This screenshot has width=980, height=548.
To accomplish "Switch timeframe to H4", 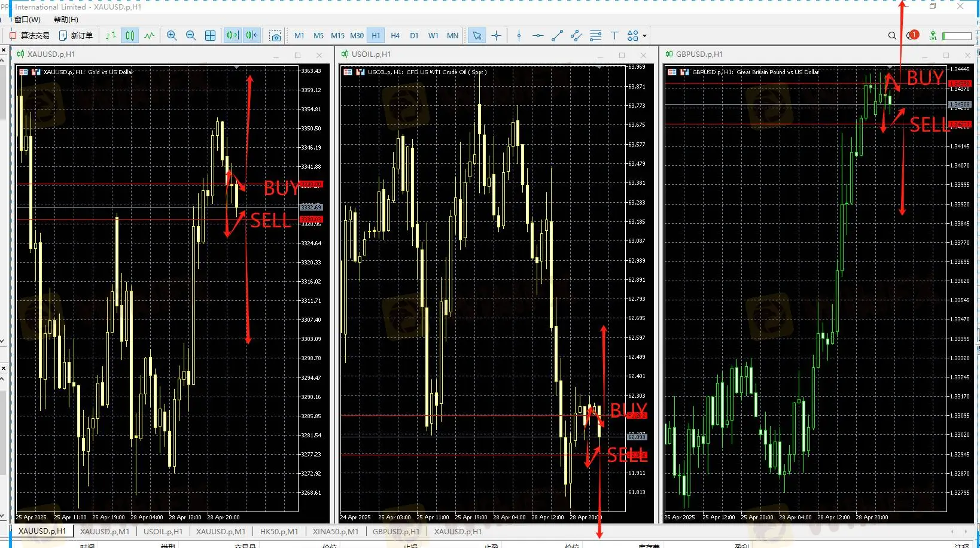I will coord(395,36).
